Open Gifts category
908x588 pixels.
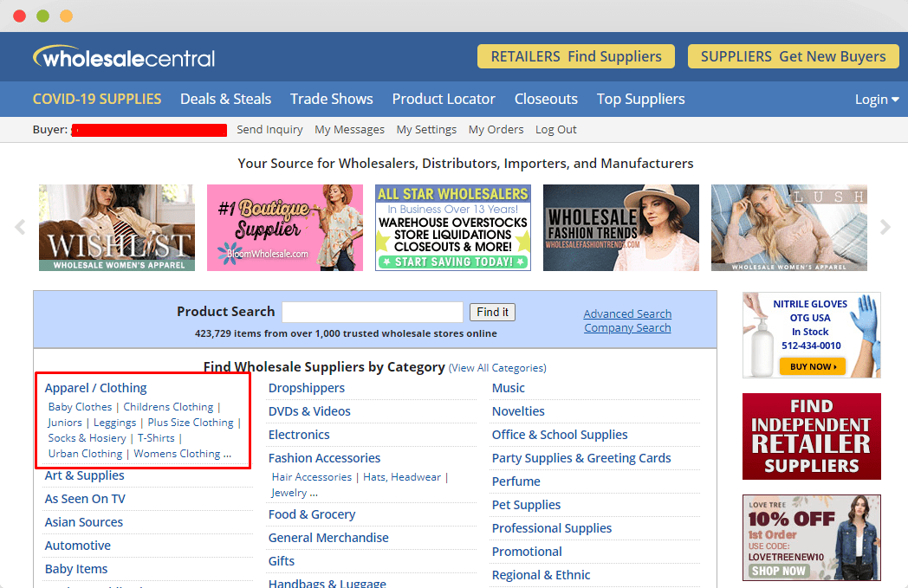[282, 561]
